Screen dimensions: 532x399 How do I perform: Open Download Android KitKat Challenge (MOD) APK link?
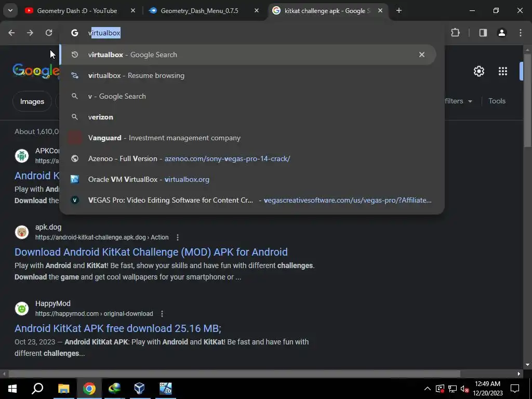point(151,252)
